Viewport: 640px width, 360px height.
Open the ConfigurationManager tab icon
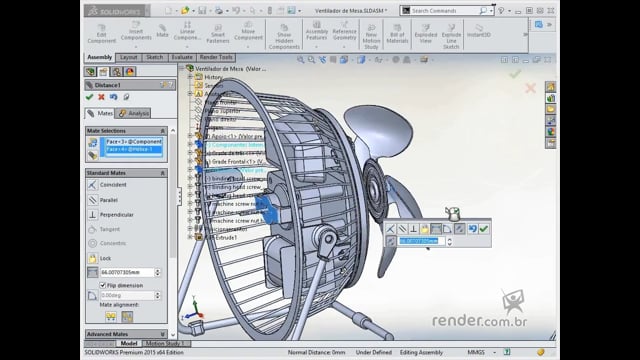(x=116, y=72)
